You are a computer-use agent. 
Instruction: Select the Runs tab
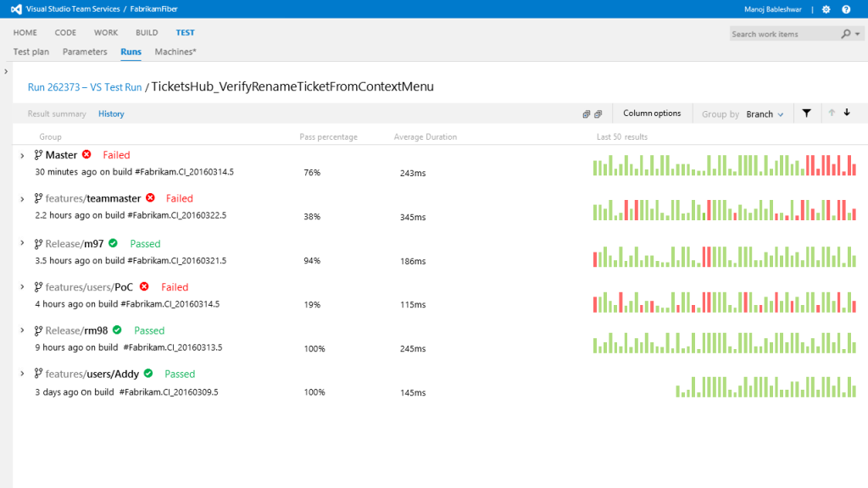(x=131, y=52)
